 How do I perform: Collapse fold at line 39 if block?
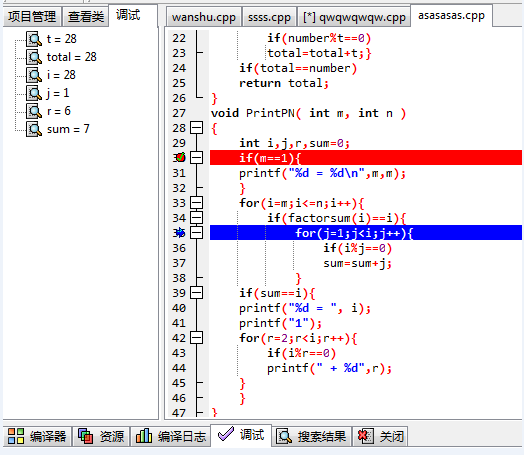coord(196,293)
